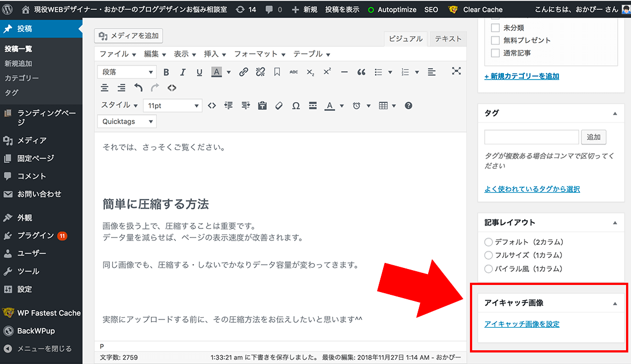This screenshot has width=631, height=364.
Task: Toggle distraction-free fullscreen mode
Action: tap(457, 71)
